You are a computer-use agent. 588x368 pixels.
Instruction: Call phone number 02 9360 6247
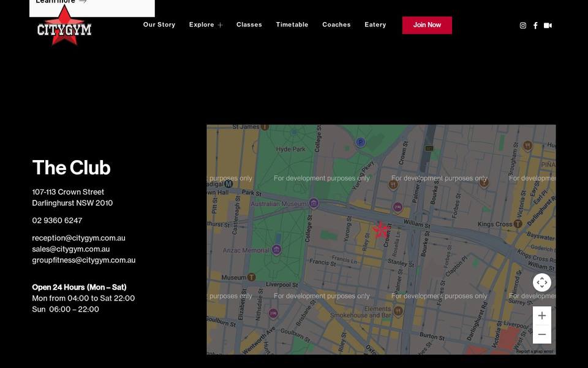(57, 220)
